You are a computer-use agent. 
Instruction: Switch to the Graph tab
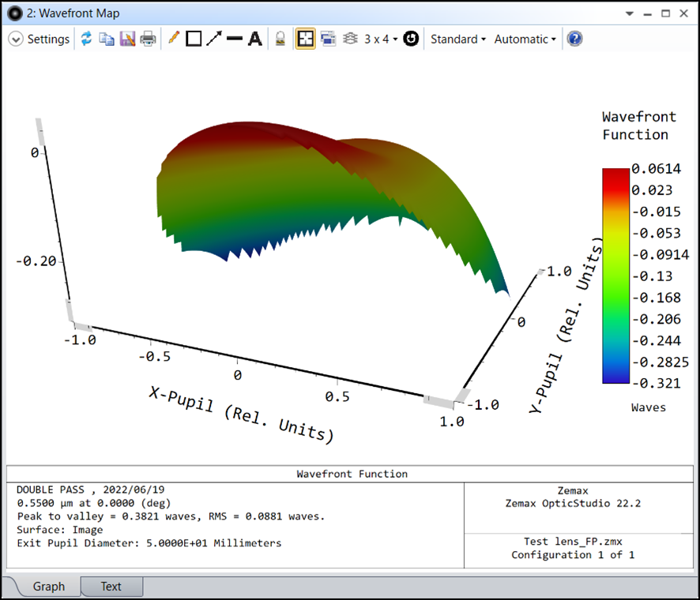(49, 586)
